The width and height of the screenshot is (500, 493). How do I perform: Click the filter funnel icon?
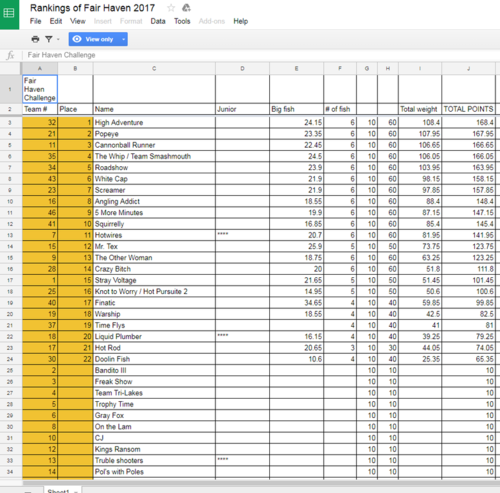pos(49,39)
